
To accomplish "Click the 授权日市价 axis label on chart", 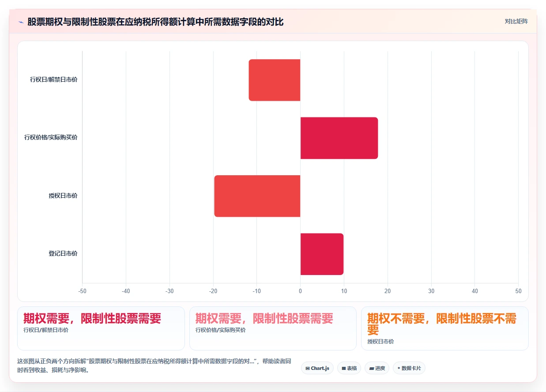I will tap(63, 196).
